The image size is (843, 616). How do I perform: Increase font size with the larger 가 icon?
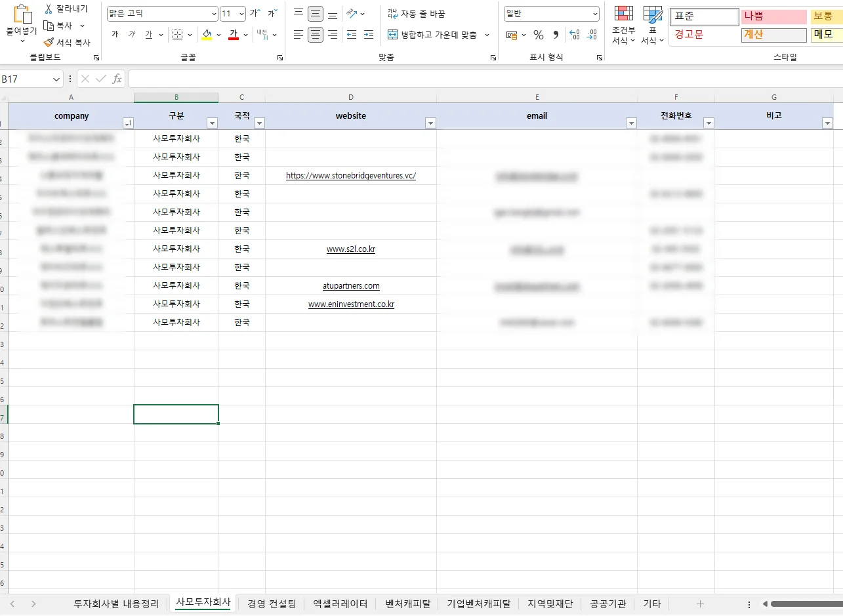point(255,13)
